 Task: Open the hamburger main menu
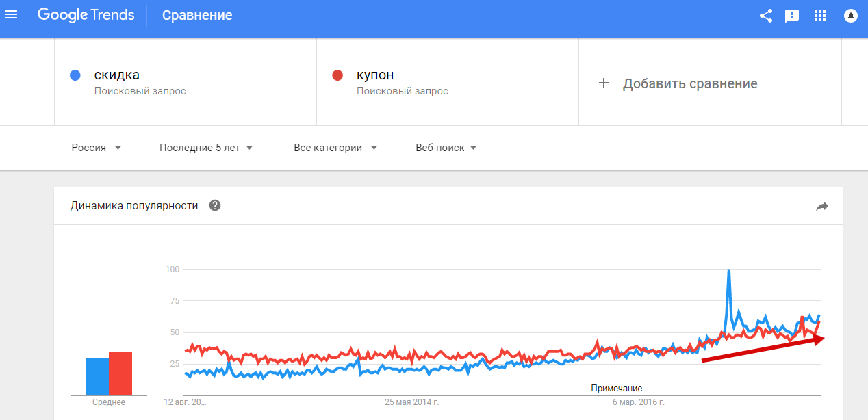point(11,14)
